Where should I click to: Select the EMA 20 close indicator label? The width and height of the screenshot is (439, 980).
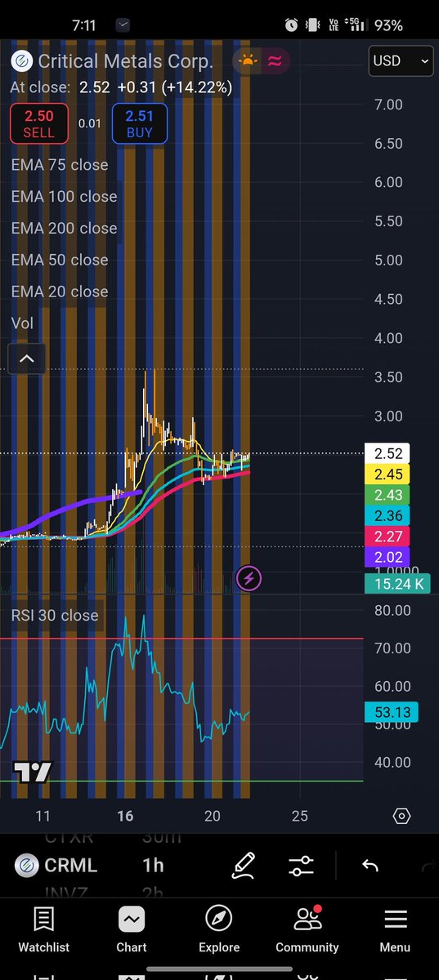pyautogui.click(x=60, y=292)
